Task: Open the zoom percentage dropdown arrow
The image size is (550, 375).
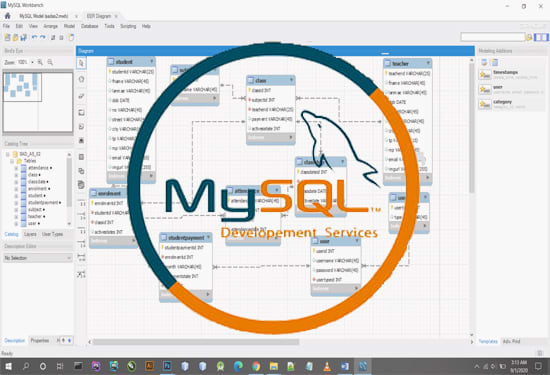Action: tap(32, 62)
